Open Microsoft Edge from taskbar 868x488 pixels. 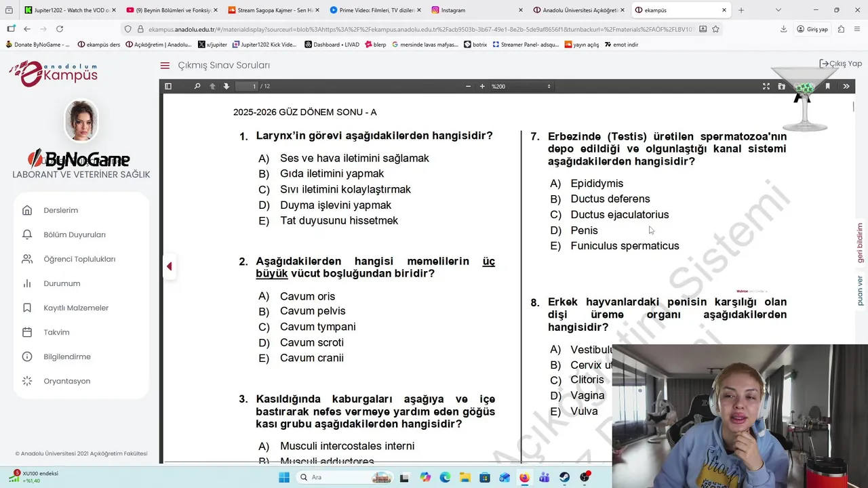[x=445, y=477]
